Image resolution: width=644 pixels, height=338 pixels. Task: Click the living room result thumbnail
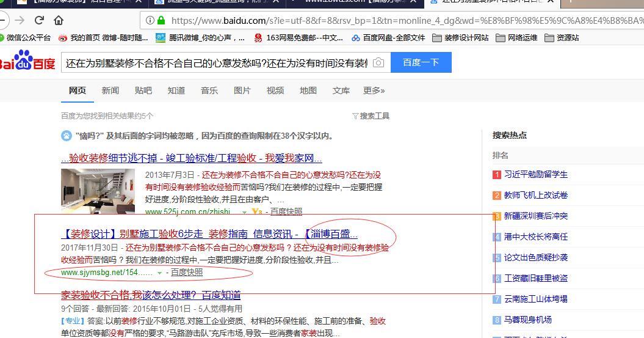pyautogui.click(x=98, y=191)
